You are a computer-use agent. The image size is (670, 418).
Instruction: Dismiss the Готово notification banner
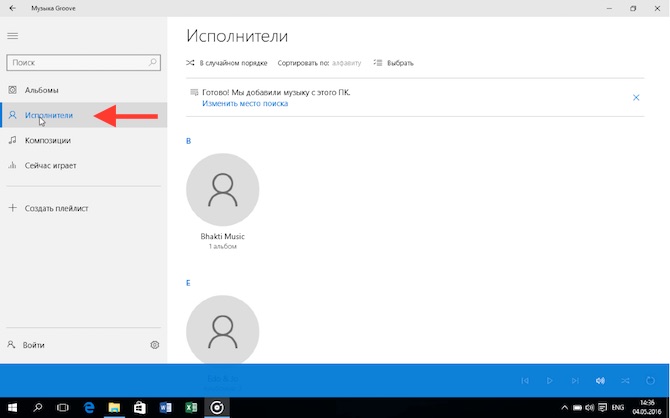coord(636,97)
